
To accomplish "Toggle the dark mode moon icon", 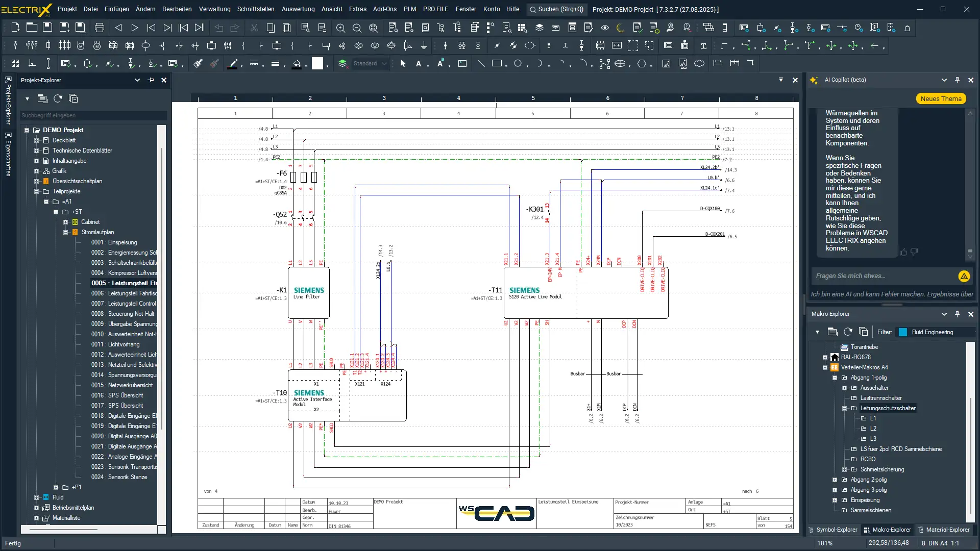I will tap(621, 28).
